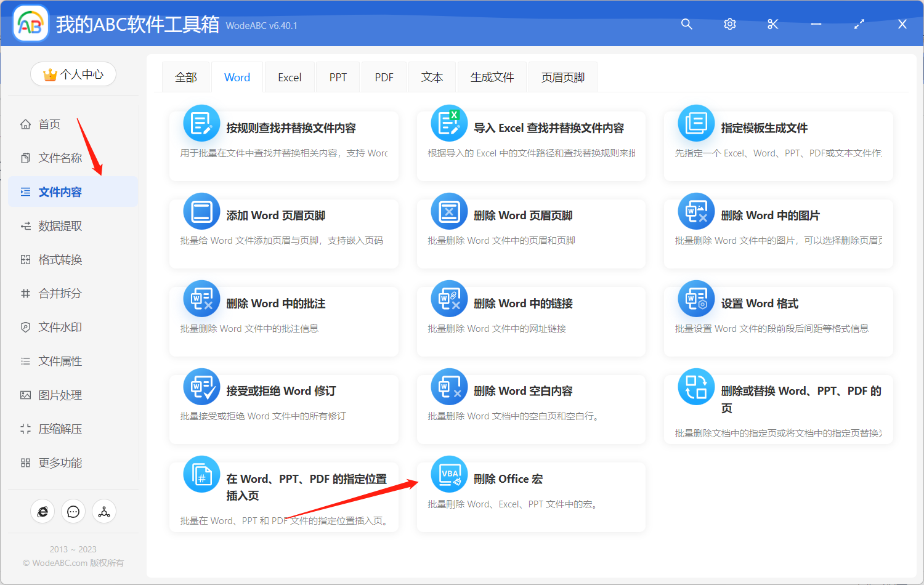Switch to the PDF tab
Image resolution: width=924 pixels, height=585 pixels.
pyautogui.click(x=383, y=76)
